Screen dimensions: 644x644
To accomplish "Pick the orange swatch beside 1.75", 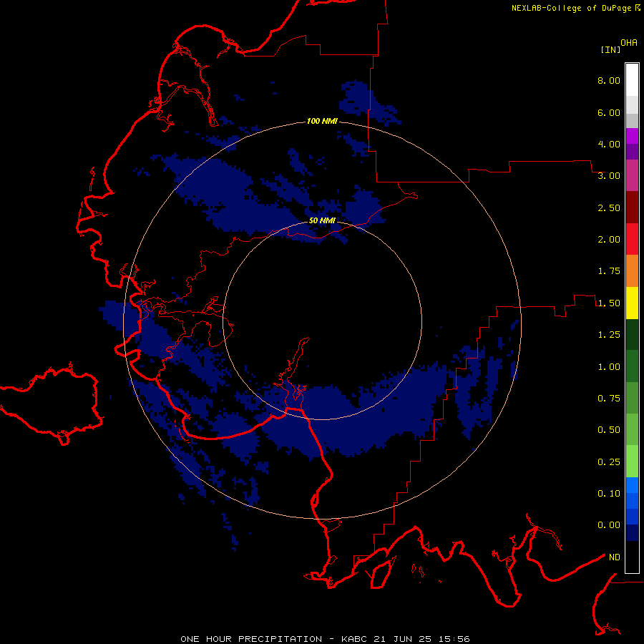I will pyautogui.click(x=632, y=270).
